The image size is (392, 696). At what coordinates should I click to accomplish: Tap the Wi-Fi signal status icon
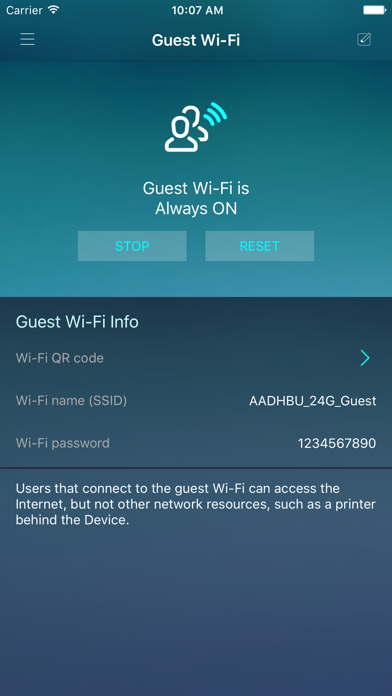click(x=54, y=10)
